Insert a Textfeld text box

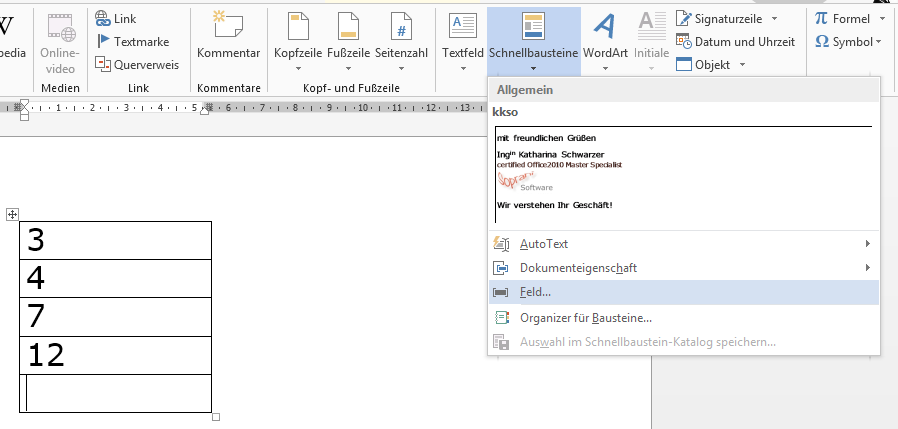point(462,39)
